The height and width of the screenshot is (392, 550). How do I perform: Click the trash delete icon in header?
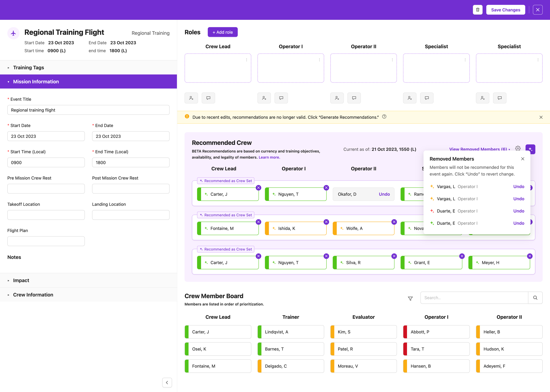(478, 10)
